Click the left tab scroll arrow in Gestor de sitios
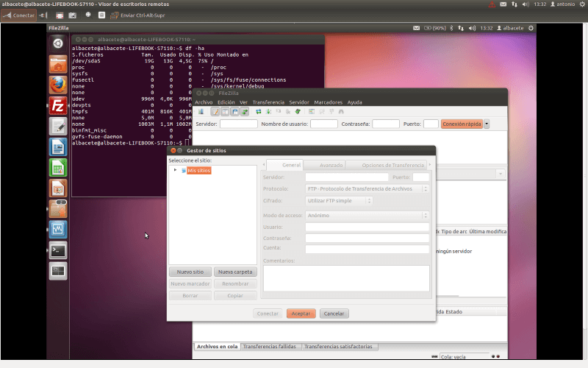This screenshot has height=368, width=588. (264, 164)
